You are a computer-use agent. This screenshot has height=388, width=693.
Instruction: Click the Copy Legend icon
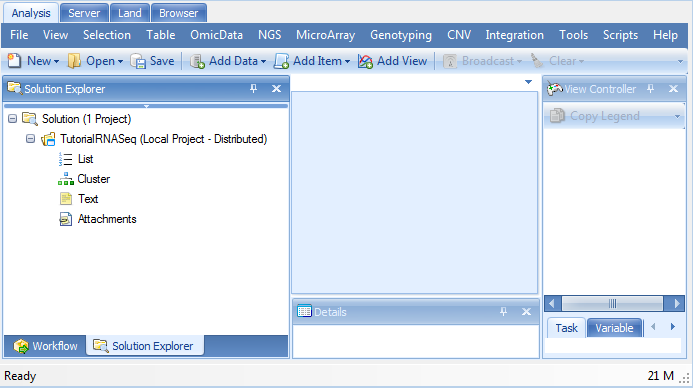(x=557, y=116)
